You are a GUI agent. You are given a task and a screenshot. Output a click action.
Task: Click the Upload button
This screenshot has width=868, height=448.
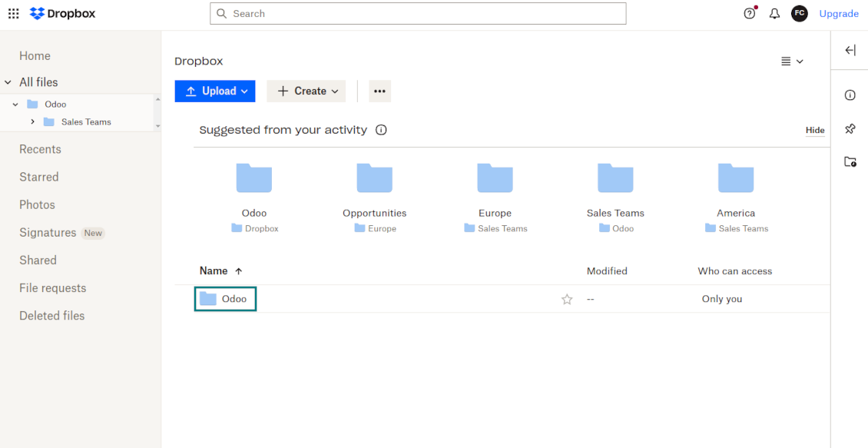(215, 91)
